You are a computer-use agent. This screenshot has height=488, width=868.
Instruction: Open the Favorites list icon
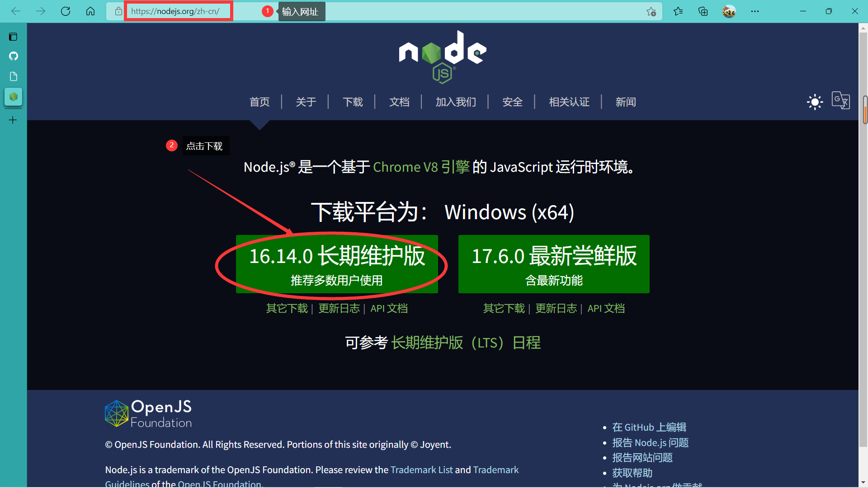tap(678, 11)
